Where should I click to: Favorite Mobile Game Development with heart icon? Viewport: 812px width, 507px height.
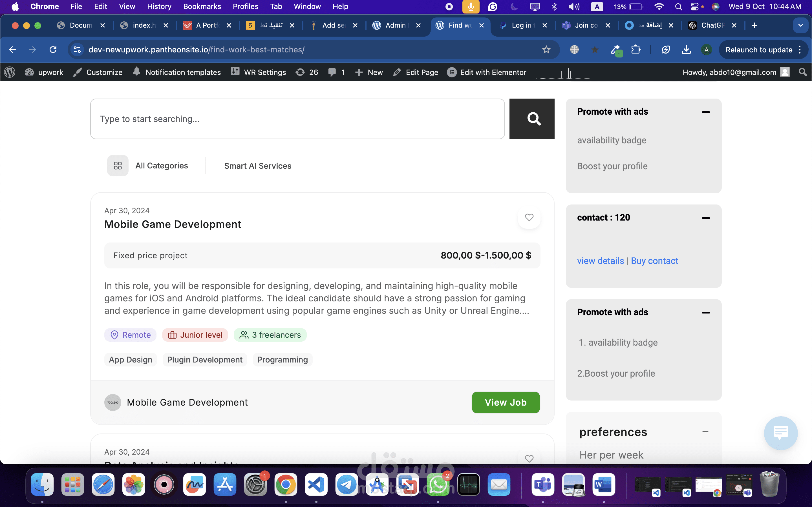point(529,217)
